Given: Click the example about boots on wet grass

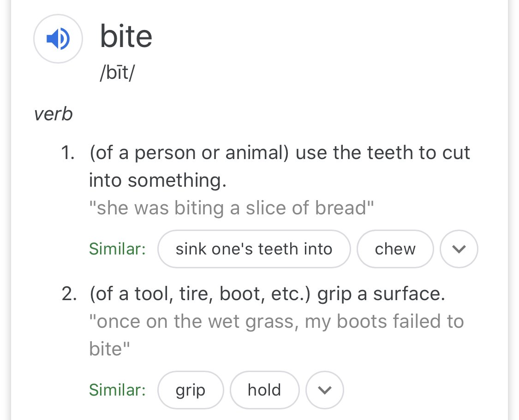Looking at the screenshot, I should (x=276, y=335).
